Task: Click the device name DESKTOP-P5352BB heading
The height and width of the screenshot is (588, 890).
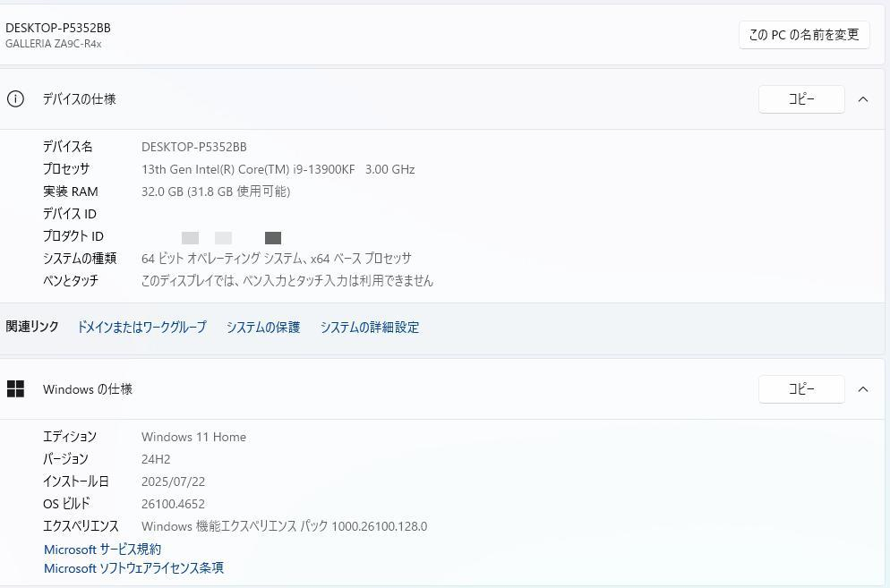Action: [x=57, y=27]
